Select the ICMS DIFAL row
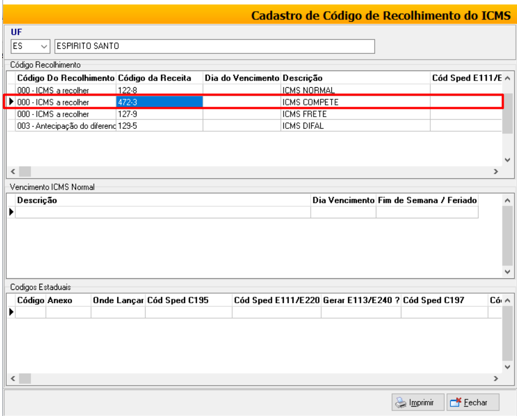The width and height of the screenshot is (519, 420). (255, 126)
